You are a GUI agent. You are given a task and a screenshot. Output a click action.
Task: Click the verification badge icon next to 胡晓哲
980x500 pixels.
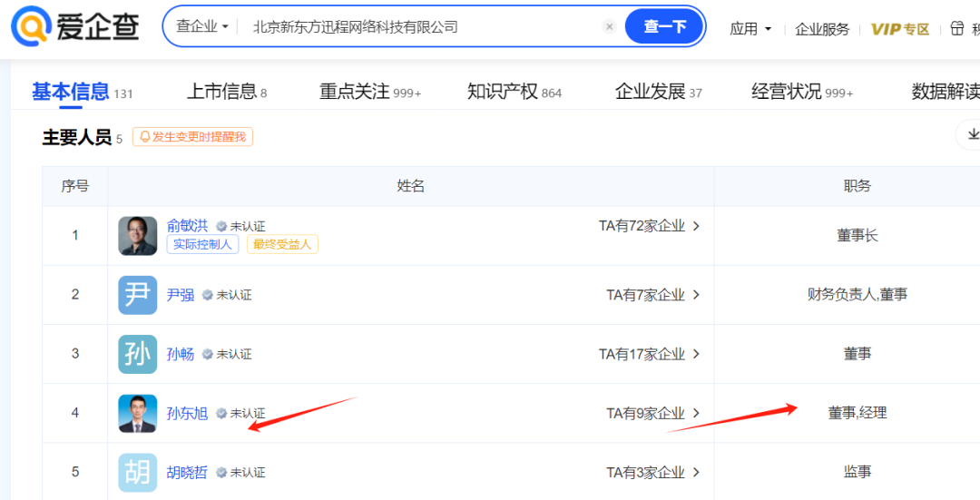coord(221,473)
